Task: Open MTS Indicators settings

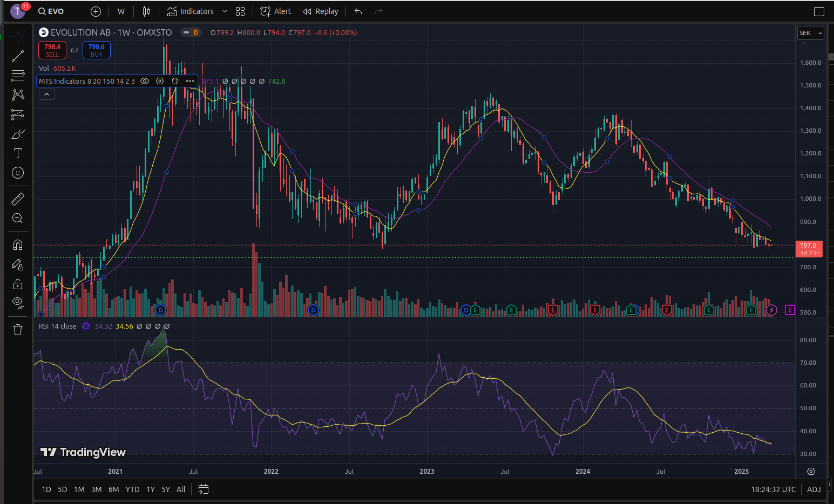Action: point(160,81)
